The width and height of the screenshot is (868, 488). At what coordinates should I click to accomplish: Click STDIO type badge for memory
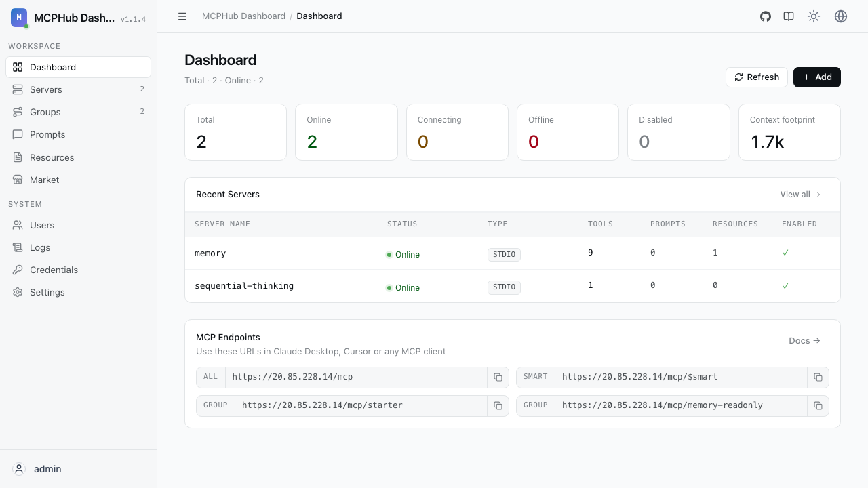504,255
